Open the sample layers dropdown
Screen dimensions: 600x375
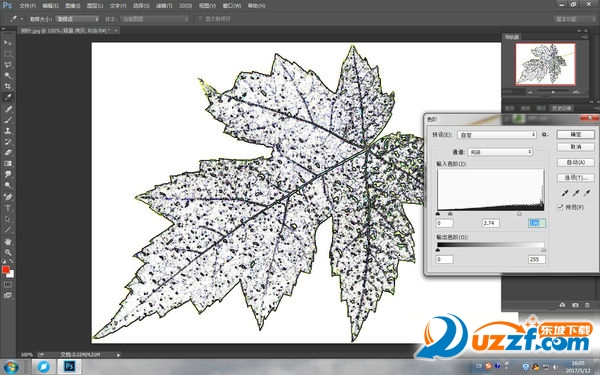[155, 19]
